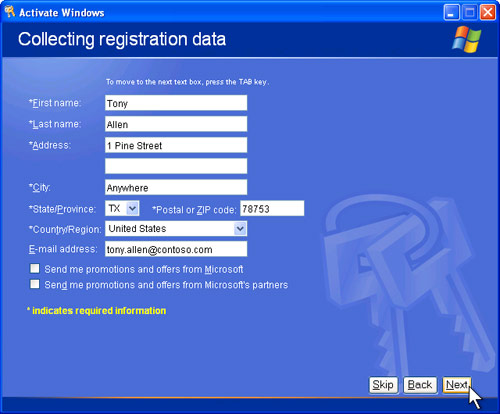Click the Activate Windows keys icon in title bar
Image resolution: width=500 pixels, height=414 pixels.
(x=10, y=12)
